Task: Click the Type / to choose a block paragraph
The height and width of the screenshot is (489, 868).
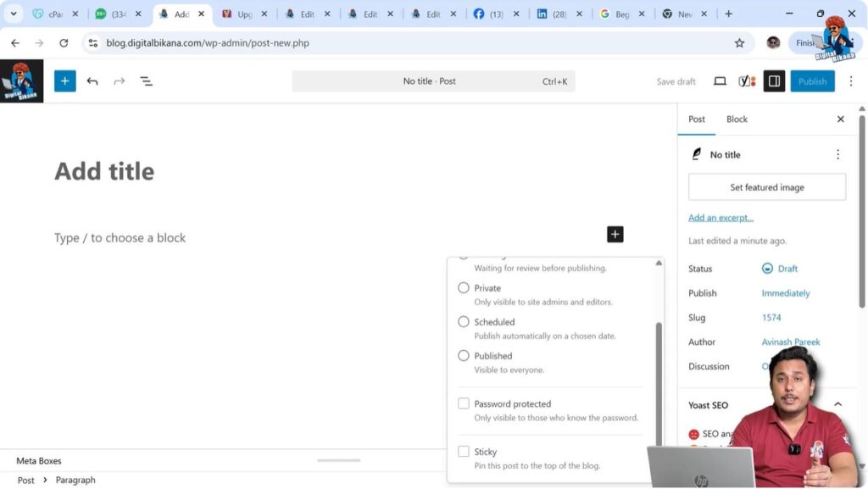Action: pyautogui.click(x=120, y=238)
